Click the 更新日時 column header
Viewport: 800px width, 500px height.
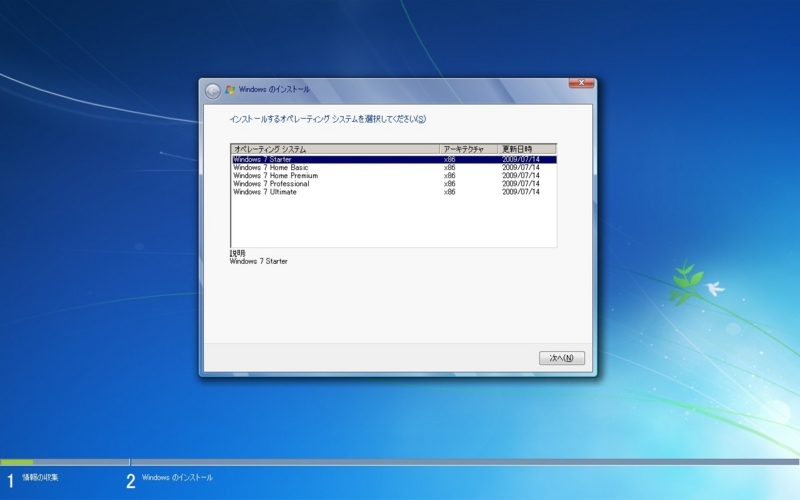527,149
